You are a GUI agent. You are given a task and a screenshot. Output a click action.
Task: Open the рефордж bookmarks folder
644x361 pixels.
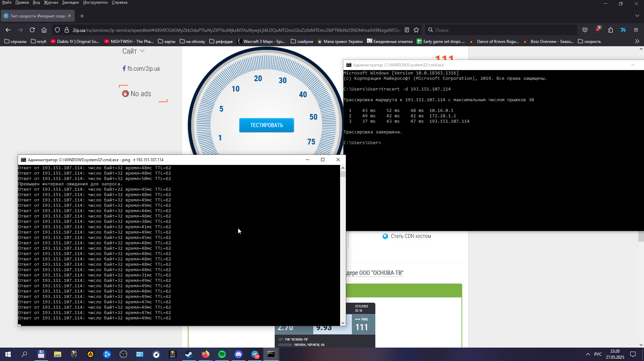coord(221,42)
